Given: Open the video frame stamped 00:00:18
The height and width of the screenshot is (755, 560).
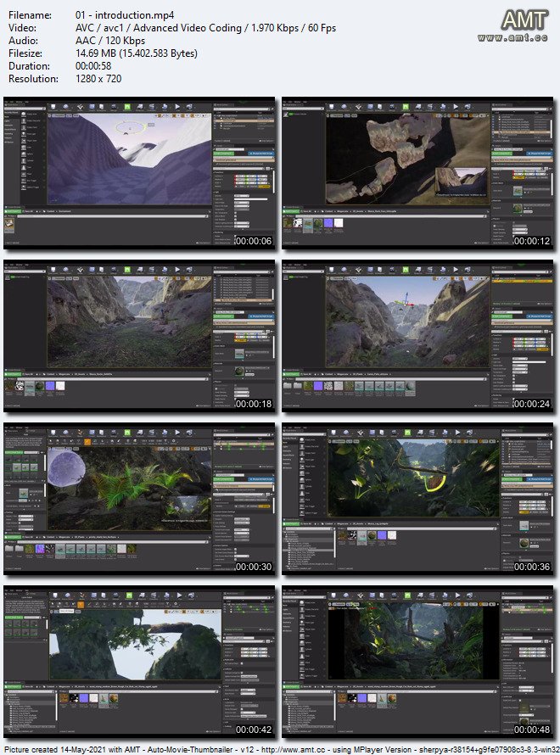Looking at the screenshot, I should (x=139, y=336).
